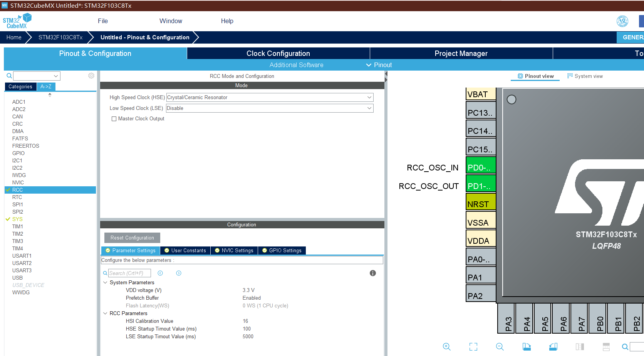Open the Help menu

pyautogui.click(x=227, y=21)
